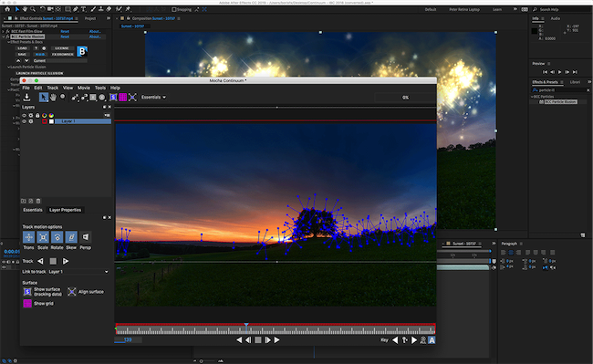Select the ellipse spline shape tool
The image size is (593, 364).
(102, 98)
